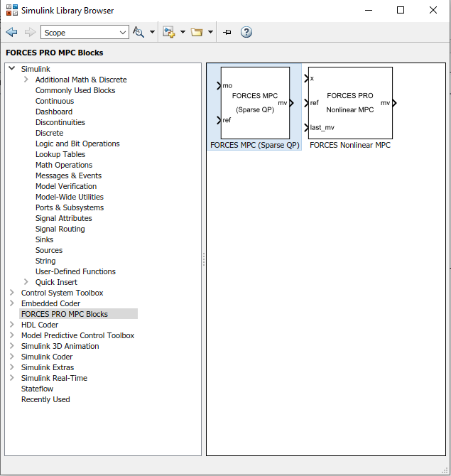Select the FORCES MPC (Sparse QP) block
The image size is (451, 476).
(x=255, y=103)
